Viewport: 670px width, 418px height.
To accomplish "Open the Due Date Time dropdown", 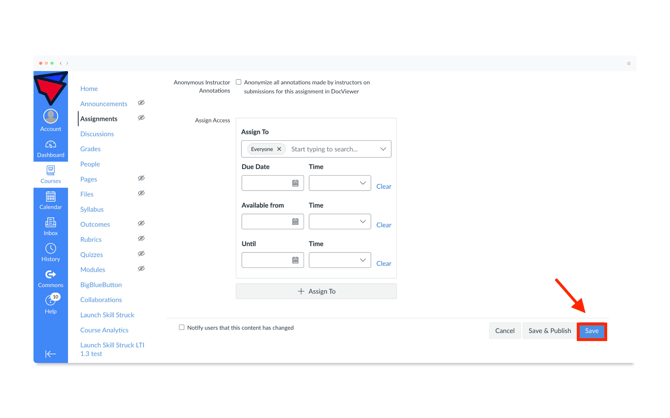I will (340, 183).
